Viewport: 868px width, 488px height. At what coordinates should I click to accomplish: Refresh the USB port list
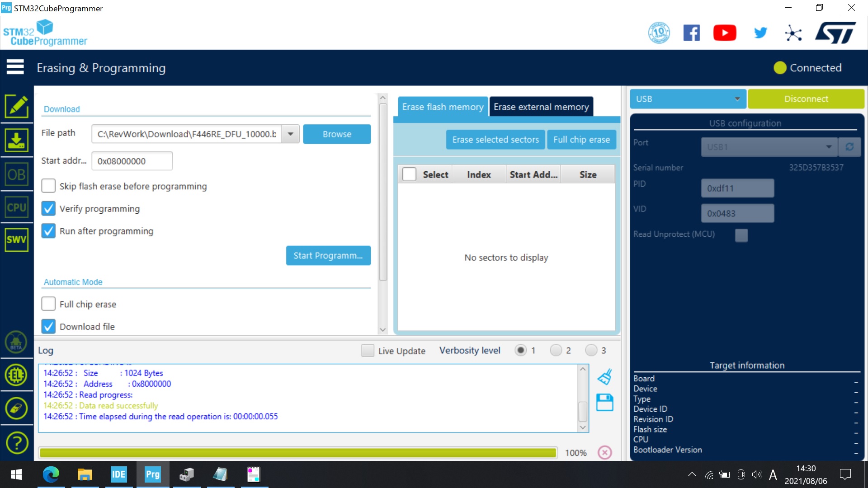coord(849,147)
